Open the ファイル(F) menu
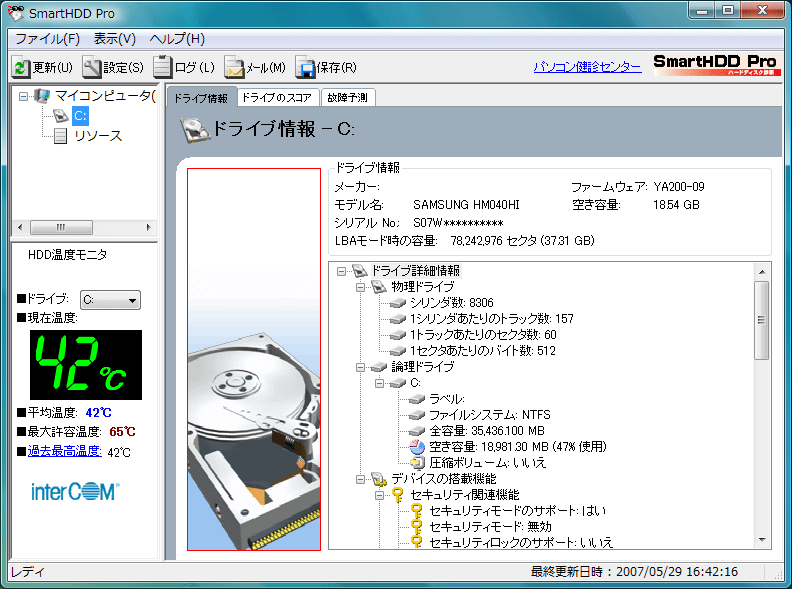Viewport: 792px width, 589px height. pyautogui.click(x=47, y=39)
